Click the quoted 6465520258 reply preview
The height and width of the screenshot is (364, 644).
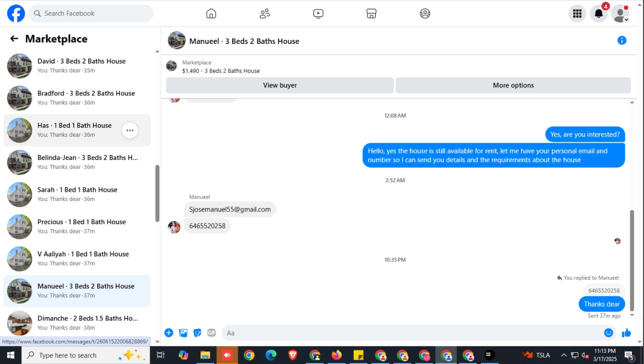click(x=604, y=290)
